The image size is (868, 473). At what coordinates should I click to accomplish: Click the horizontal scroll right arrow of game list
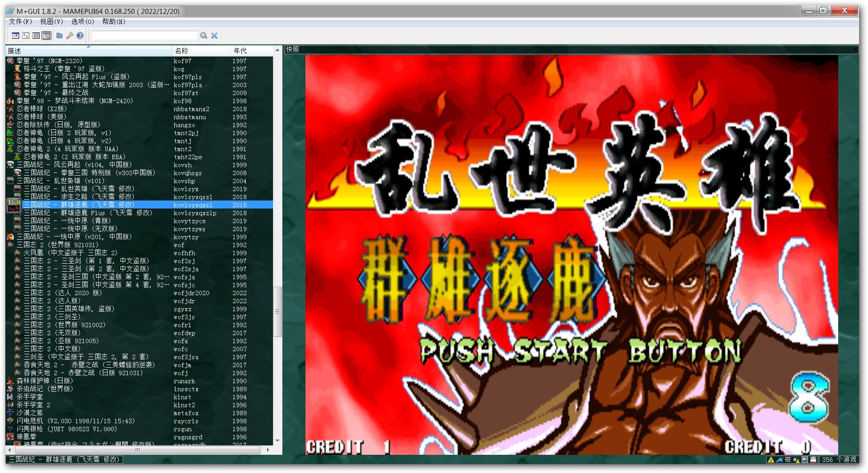[268, 450]
